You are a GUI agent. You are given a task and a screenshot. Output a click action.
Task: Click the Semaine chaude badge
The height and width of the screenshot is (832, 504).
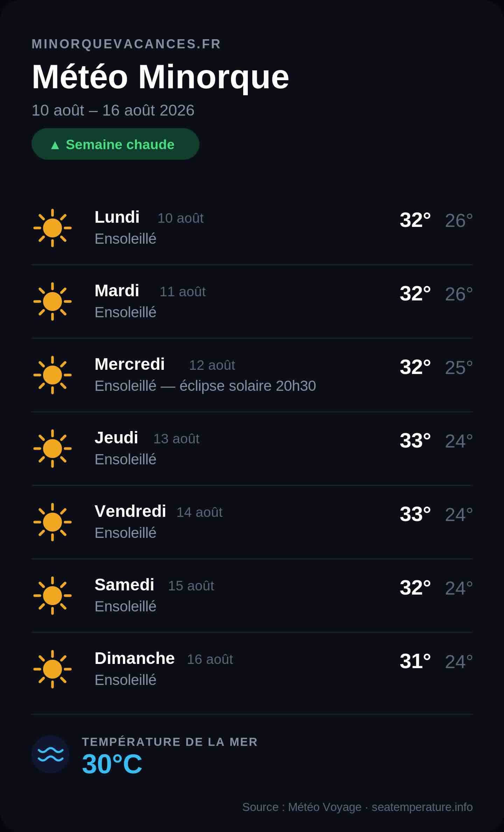(x=115, y=144)
